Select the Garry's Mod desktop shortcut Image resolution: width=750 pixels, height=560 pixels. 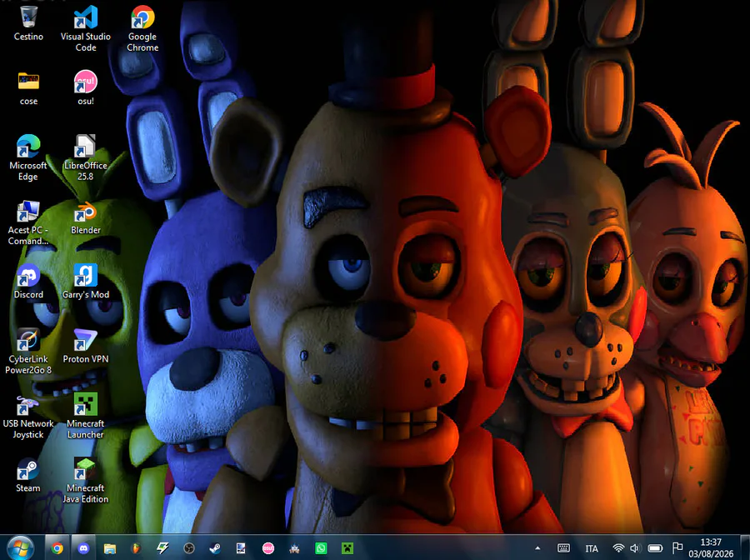(86, 282)
